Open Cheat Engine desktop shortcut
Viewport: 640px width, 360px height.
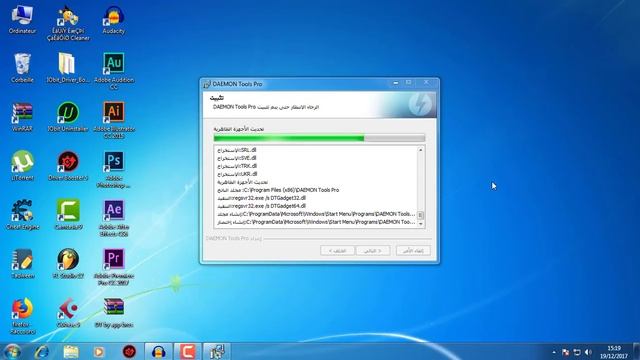(x=22, y=215)
